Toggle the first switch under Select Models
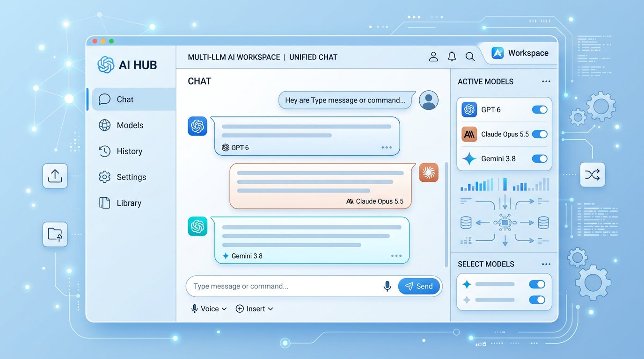This screenshot has width=644, height=359. tap(537, 284)
